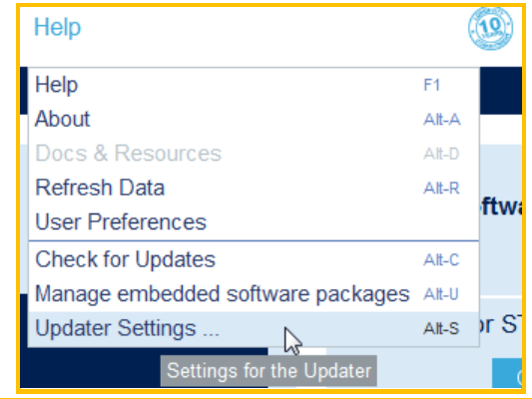Click the Alt-R shortcut label

[x=441, y=188]
